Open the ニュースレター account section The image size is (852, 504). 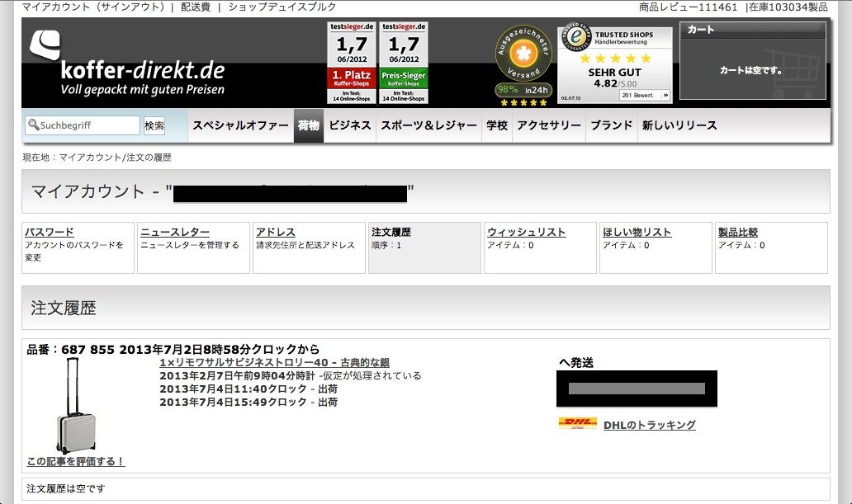click(x=193, y=247)
